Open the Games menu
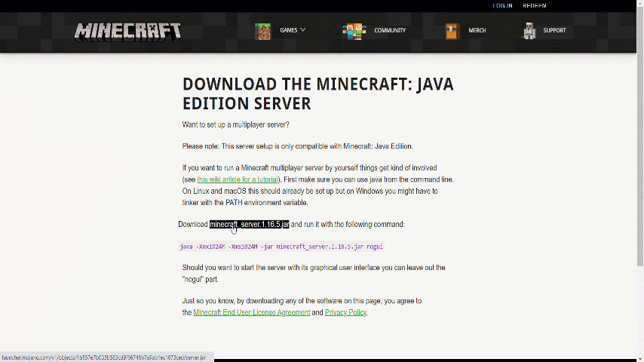 289,30
